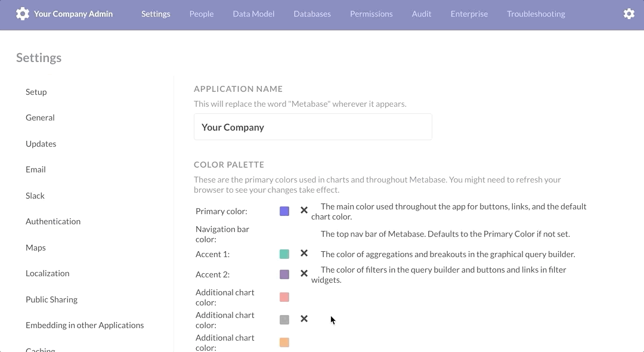Image resolution: width=644 pixels, height=352 pixels.
Task: Open Embedding in other Applications settings
Action: 85,325
